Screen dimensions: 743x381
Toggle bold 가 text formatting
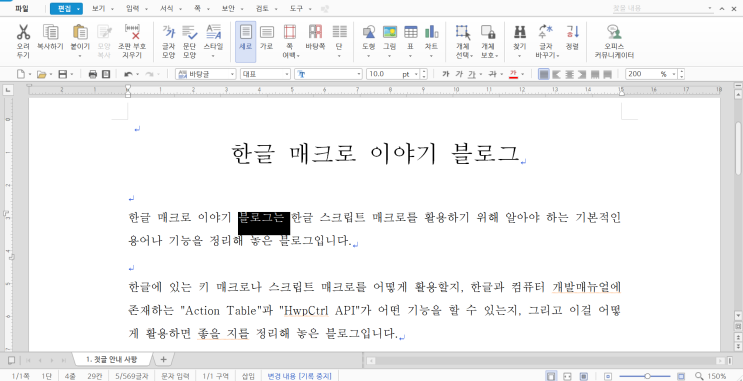coord(446,74)
